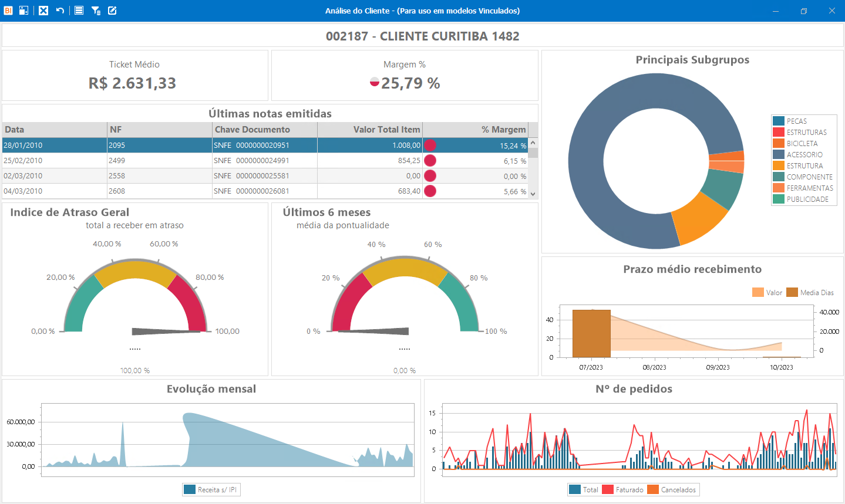
Task: Select the row dated 28/01/2010
Action: click(265, 145)
